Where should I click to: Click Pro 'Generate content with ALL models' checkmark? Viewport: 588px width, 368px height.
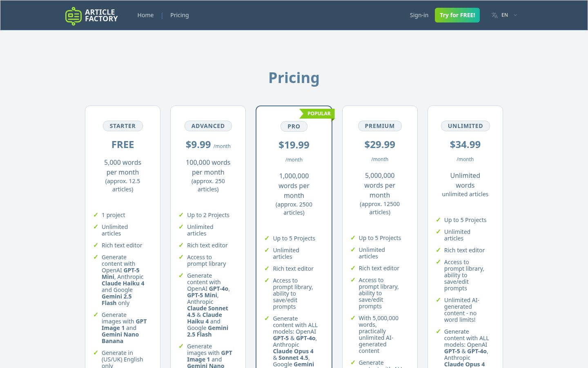(267, 319)
